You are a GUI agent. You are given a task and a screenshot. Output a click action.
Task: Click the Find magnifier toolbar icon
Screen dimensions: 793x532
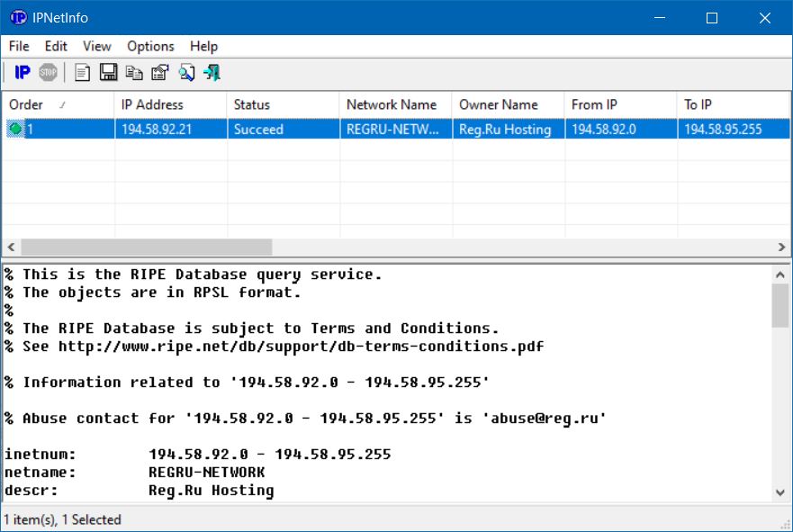pyautogui.click(x=186, y=73)
